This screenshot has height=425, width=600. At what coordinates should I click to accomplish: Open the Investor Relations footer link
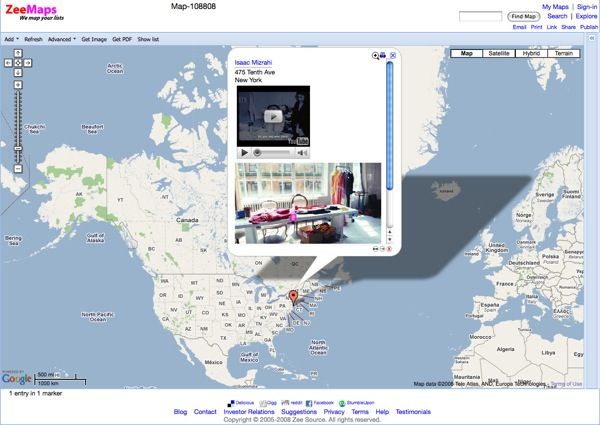(x=249, y=412)
